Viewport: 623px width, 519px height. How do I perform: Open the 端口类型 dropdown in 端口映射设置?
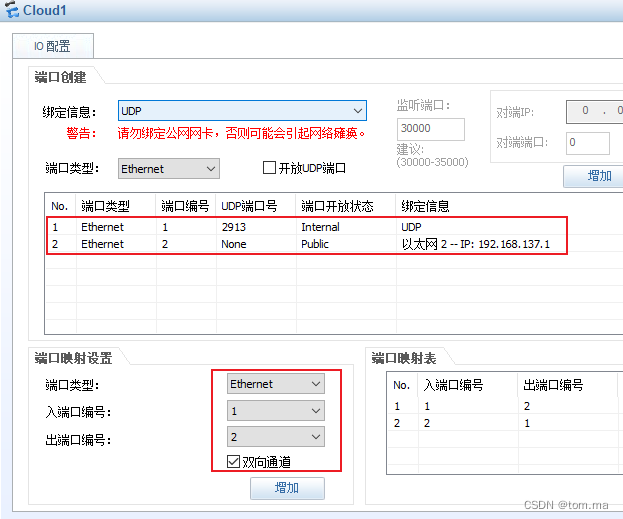tap(276, 384)
